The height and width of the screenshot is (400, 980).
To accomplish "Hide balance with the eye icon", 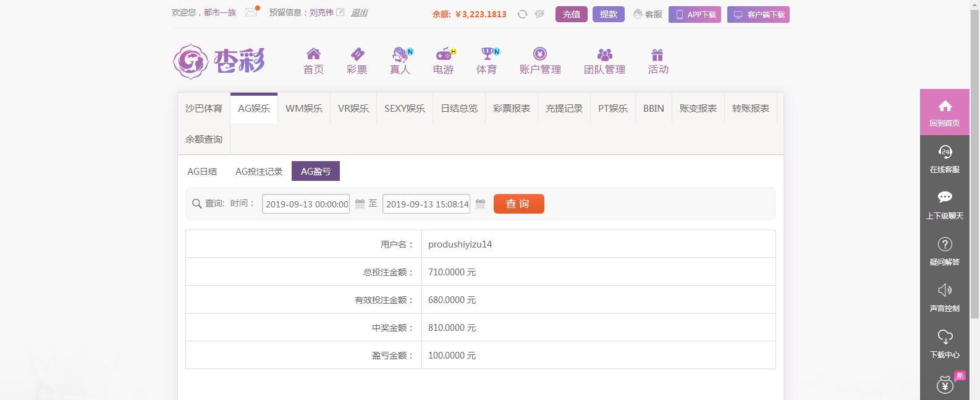I will coord(539,14).
